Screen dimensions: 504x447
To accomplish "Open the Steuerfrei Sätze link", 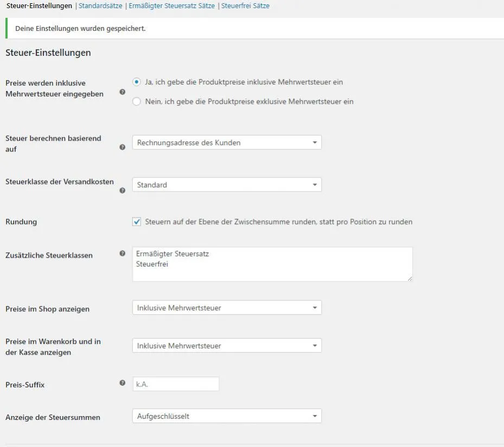I will click(x=245, y=6).
